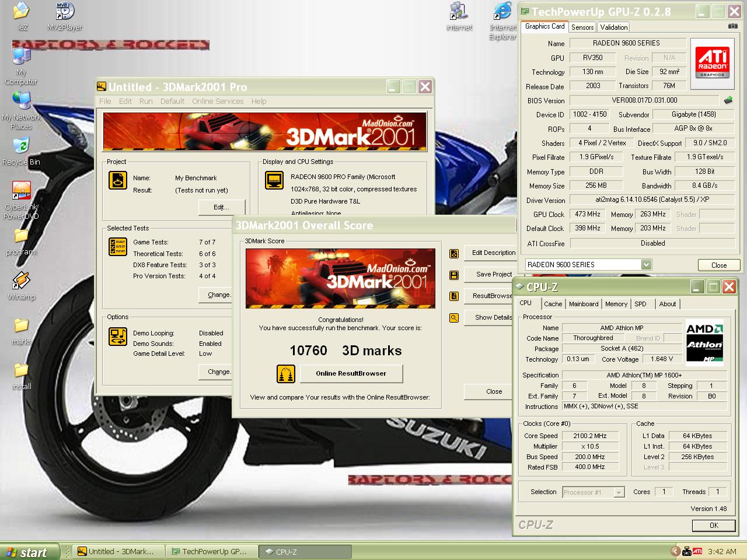Viewport: 747px width, 560px height.
Task: Open the CPU-Z processor Selection dropdown
Action: click(x=619, y=492)
